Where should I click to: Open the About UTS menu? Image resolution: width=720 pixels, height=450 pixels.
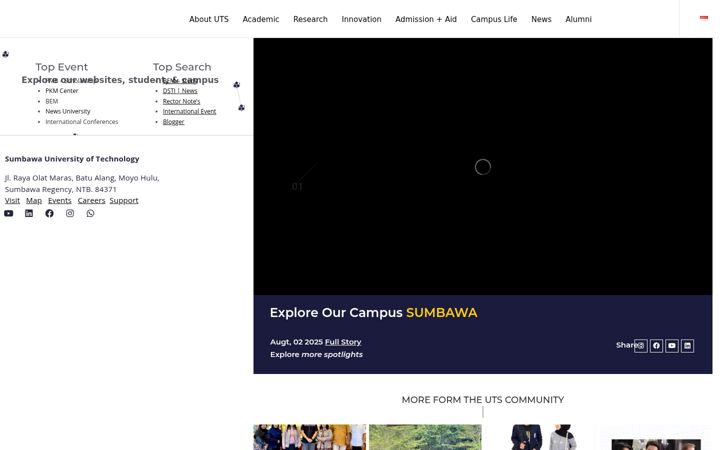point(208,19)
